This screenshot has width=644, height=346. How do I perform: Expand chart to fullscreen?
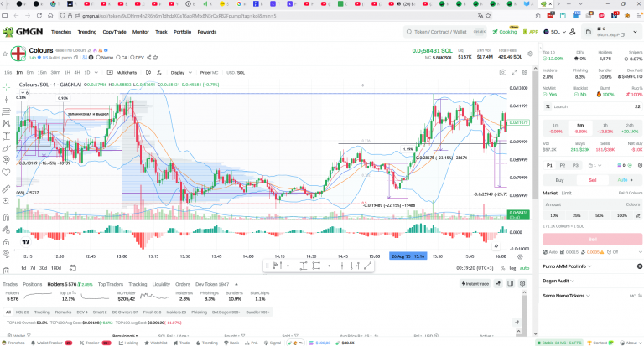(x=514, y=72)
